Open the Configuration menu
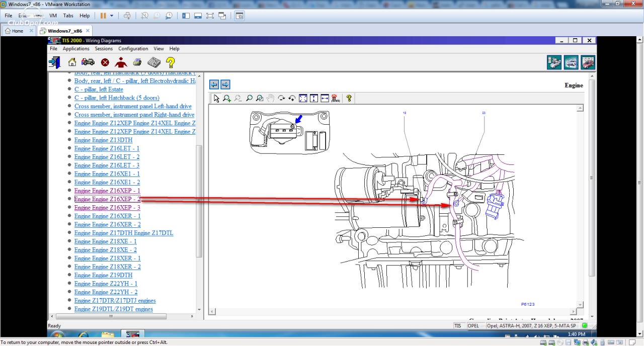Viewport: 644px width, 346px height. tap(133, 49)
